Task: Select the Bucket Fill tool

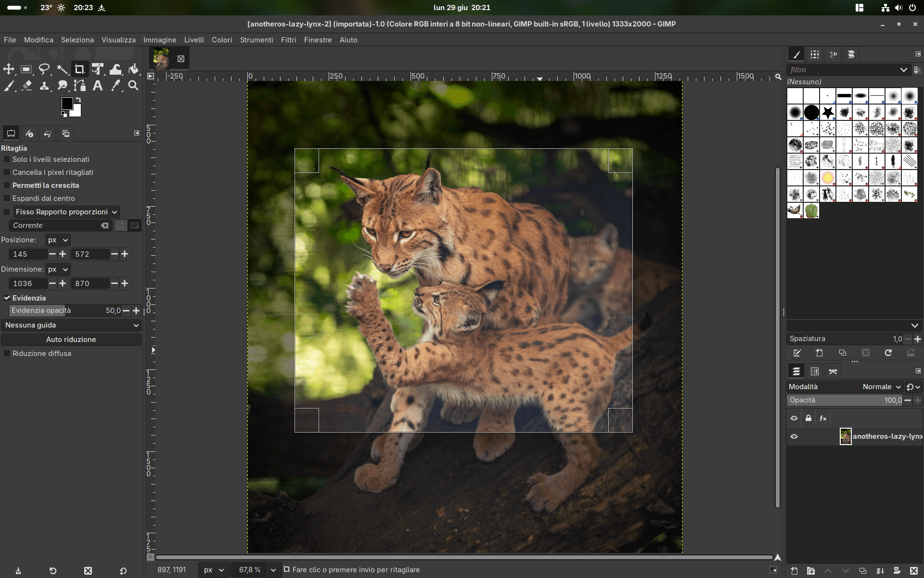Action: click(x=133, y=69)
